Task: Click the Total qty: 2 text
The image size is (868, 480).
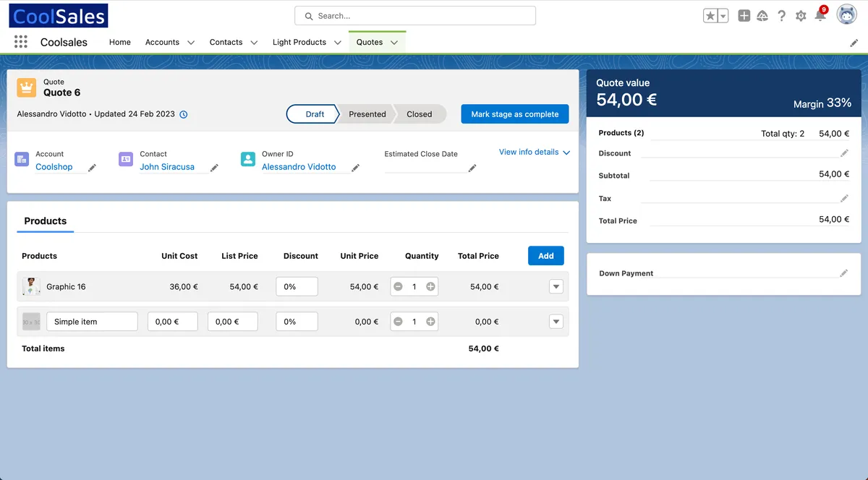Action: [x=783, y=134]
